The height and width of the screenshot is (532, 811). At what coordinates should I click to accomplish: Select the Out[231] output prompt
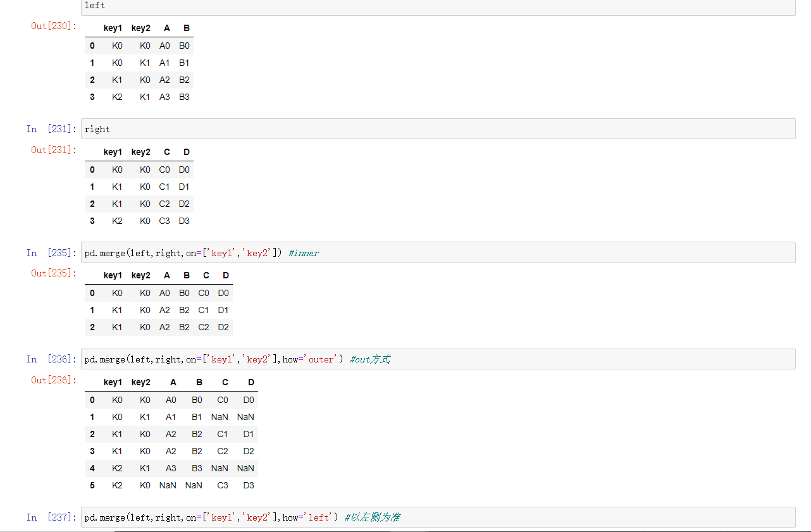point(54,150)
